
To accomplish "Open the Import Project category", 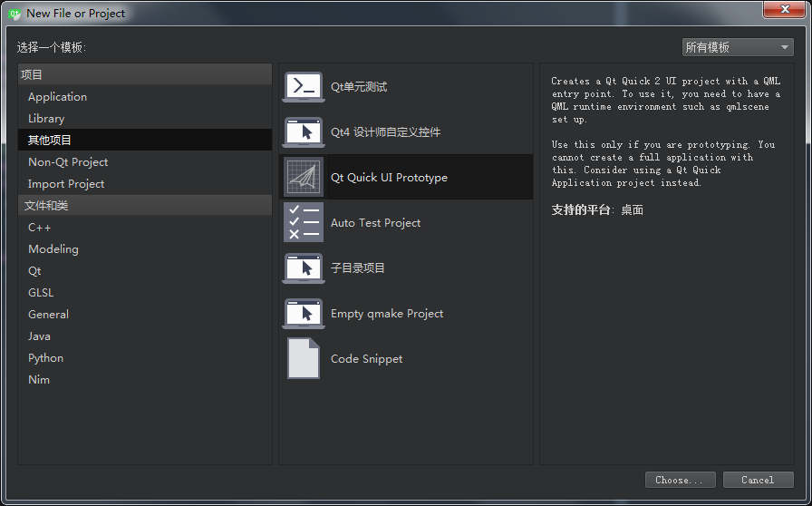I will coord(66,184).
